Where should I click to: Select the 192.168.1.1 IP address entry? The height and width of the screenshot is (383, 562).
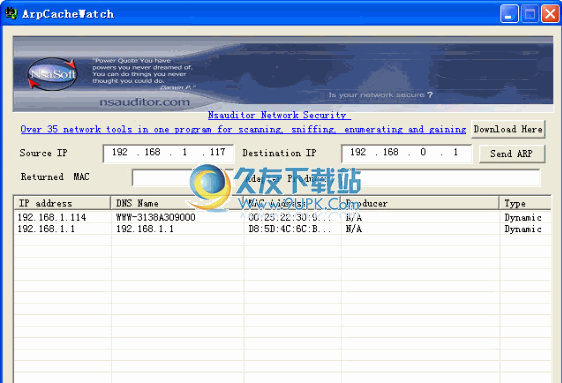click(46, 229)
